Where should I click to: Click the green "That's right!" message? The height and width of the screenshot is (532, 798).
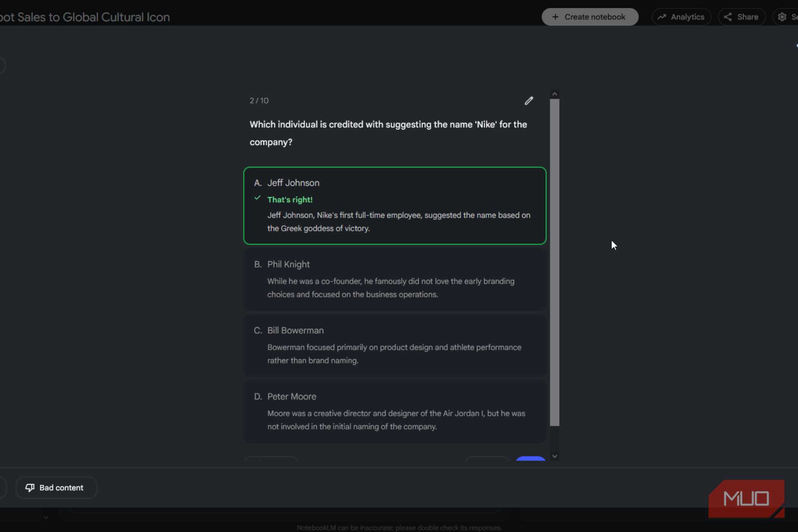[x=290, y=200]
